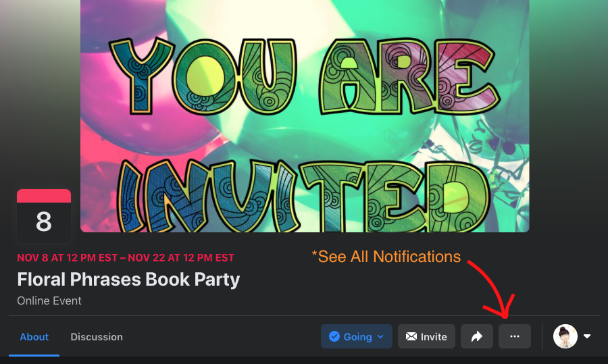This screenshot has width=608, height=364.
Task: Switch to the About tab
Action: point(34,337)
